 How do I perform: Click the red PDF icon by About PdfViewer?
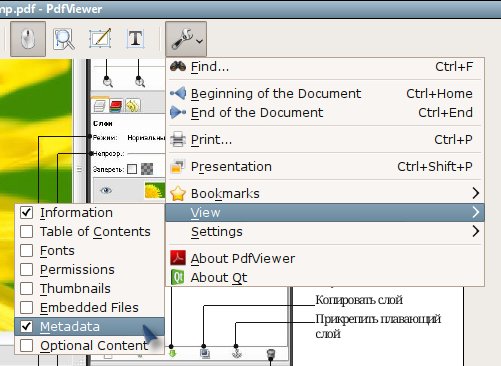[178, 258]
